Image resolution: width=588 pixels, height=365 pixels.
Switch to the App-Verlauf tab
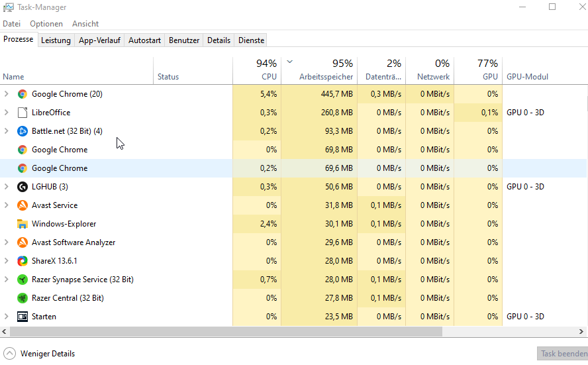(x=99, y=40)
